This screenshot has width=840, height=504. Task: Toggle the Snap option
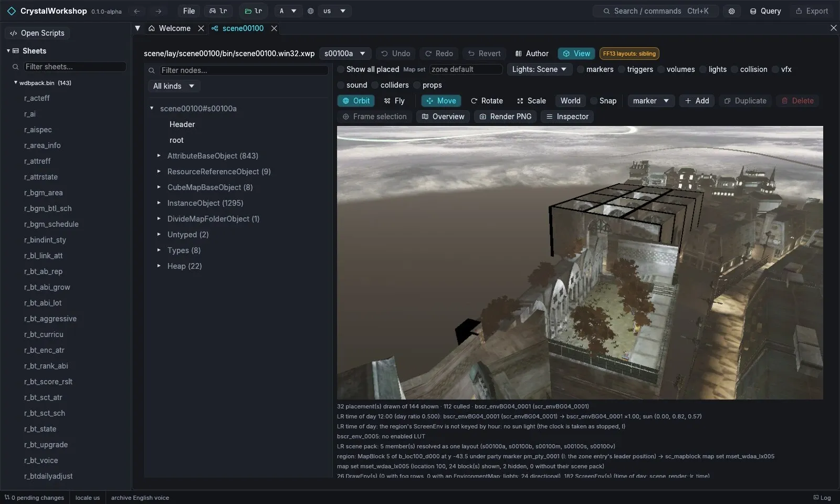594,101
